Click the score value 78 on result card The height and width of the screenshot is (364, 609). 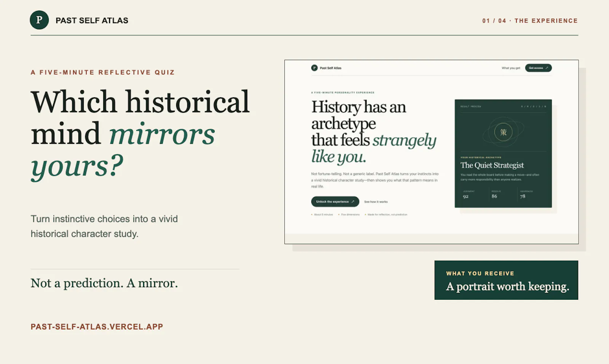pos(523,197)
